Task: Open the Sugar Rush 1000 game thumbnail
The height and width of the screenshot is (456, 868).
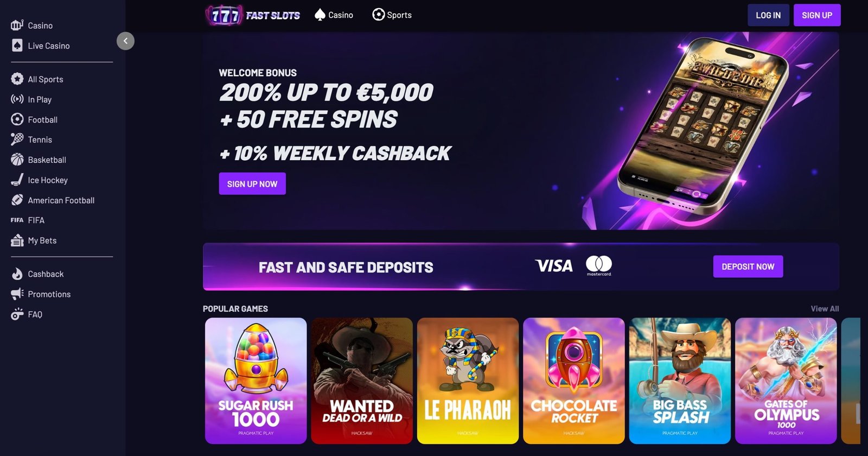Action: click(256, 381)
